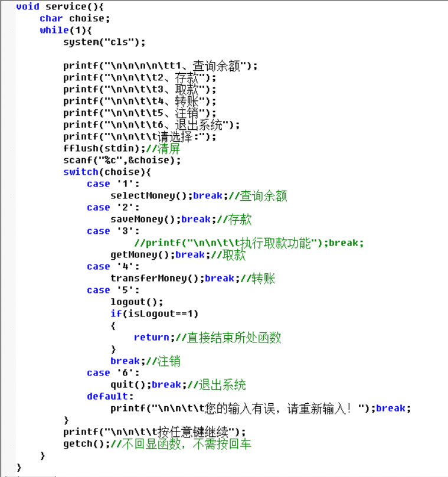Click the logout(); function call
The width and height of the screenshot is (448, 477).
136,302
